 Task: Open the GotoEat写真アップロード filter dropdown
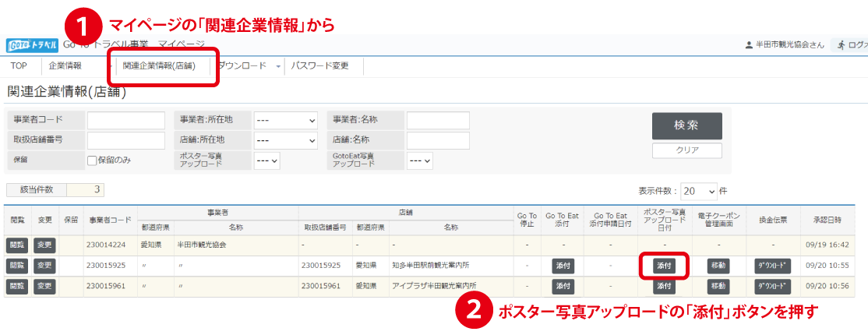420,160
